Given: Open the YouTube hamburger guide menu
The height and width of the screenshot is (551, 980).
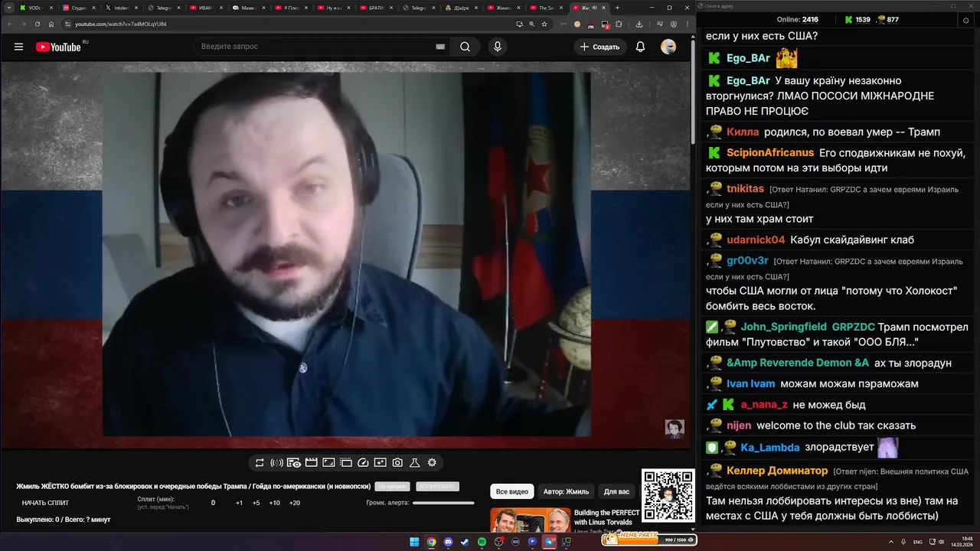Looking at the screenshot, I should (x=18, y=47).
